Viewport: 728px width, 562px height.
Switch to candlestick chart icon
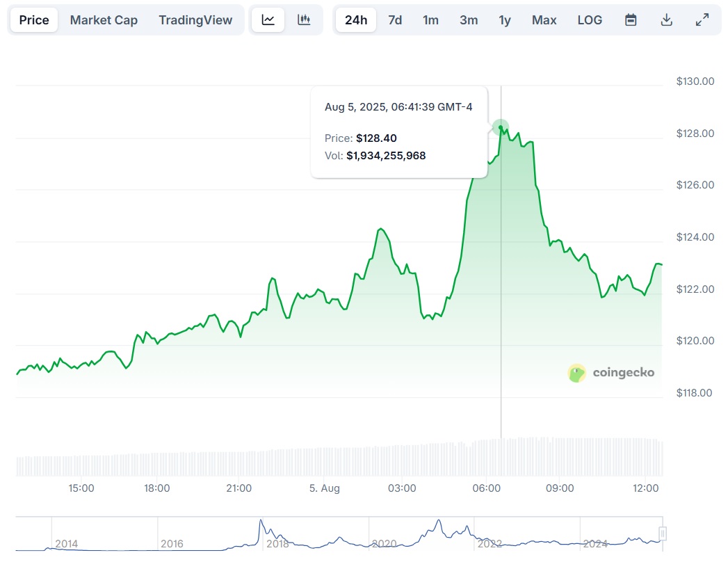pyautogui.click(x=304, y=20)
